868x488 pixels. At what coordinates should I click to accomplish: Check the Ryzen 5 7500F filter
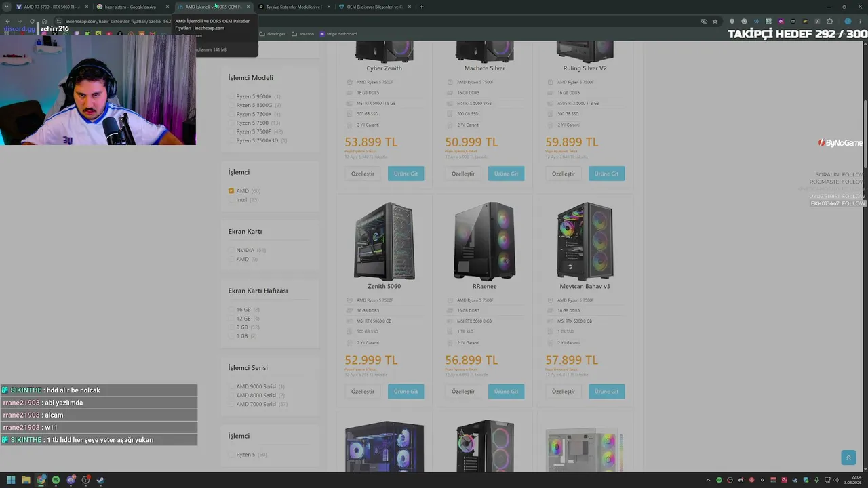coord(231,132)
